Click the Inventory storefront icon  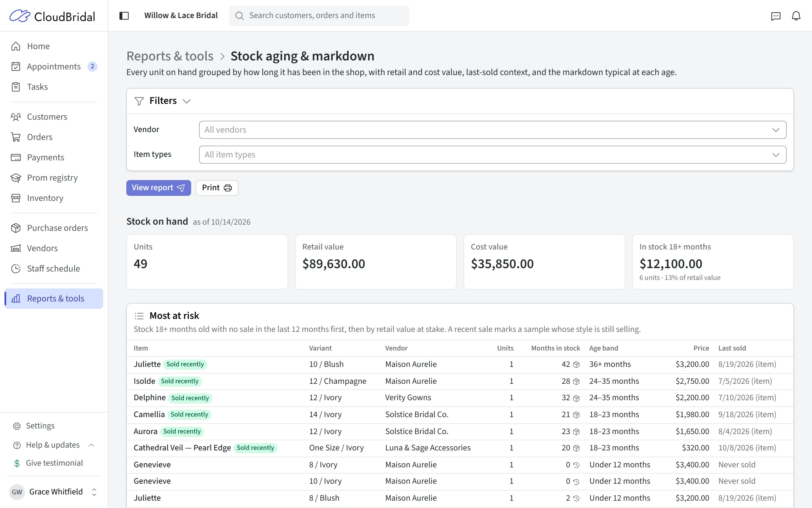[x=16, y=198]
